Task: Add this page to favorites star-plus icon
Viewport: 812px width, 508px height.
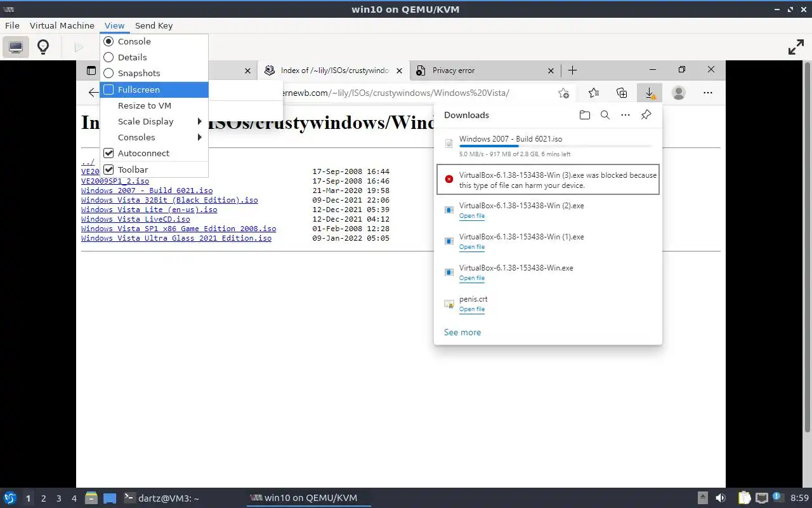Action: click(x=563, y=93)
